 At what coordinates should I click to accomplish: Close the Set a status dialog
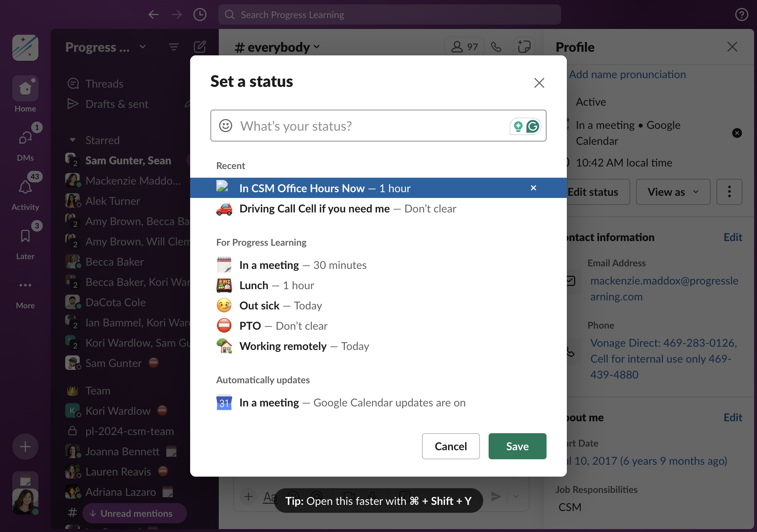[x=539, y=83]
